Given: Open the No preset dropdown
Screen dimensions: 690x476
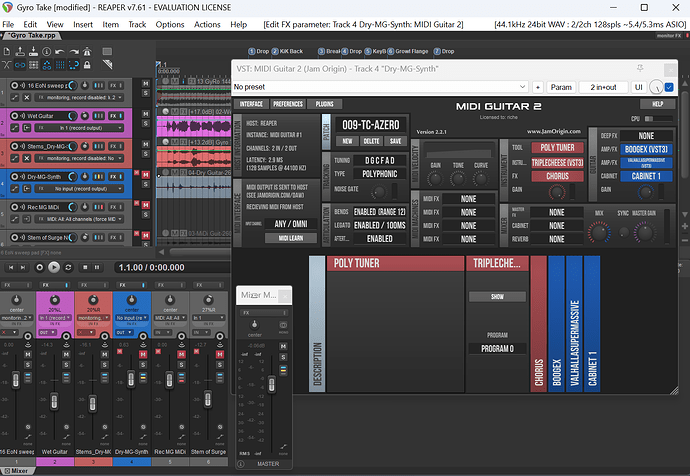Looking at the screenshot, I should pos(379,87).
